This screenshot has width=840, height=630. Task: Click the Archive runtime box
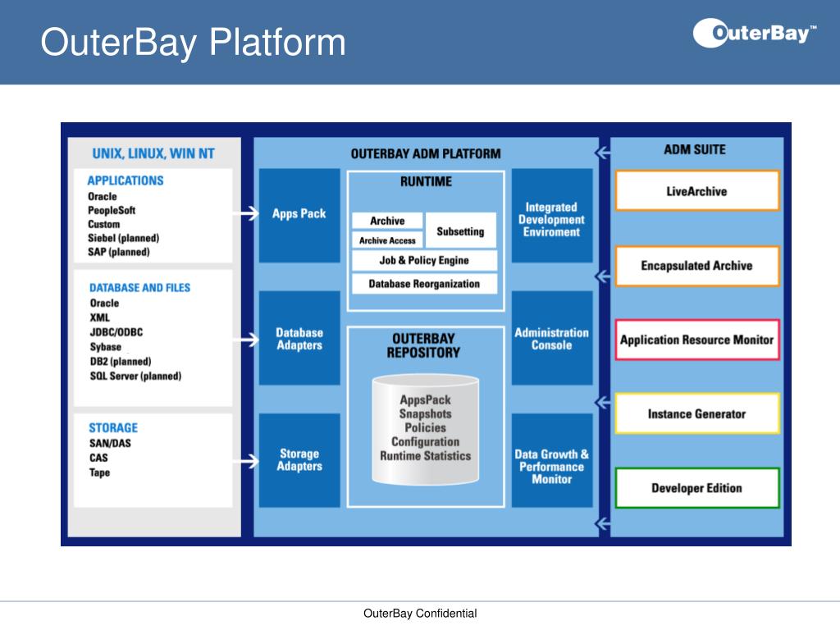click(387, 221)
